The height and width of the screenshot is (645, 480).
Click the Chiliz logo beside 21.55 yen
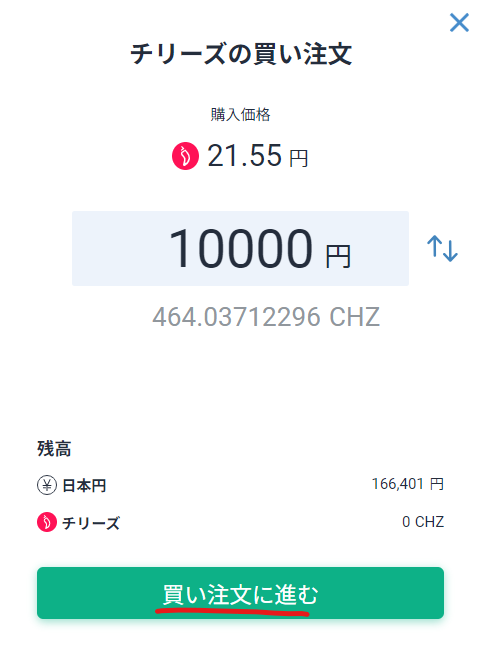point(185,156)
